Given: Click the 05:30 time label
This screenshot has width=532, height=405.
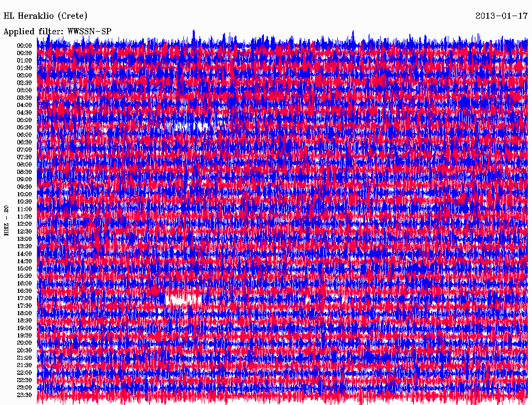Looking at the screenshot, I should point(24,127).
